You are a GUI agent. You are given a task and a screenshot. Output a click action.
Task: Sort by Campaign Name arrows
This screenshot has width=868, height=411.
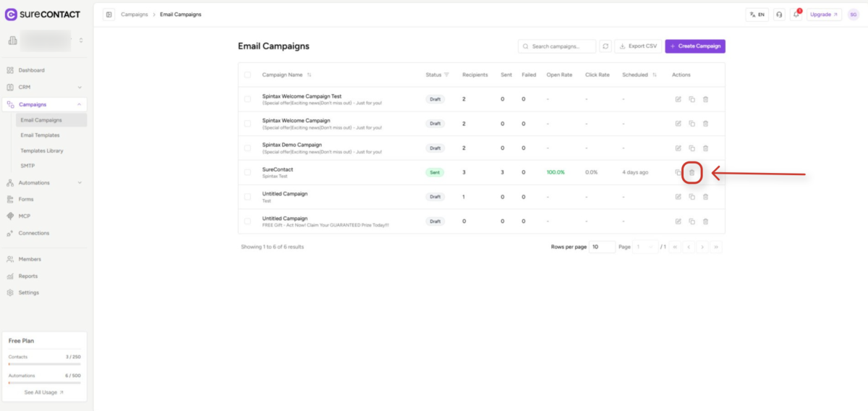click(x=310, y=75)
